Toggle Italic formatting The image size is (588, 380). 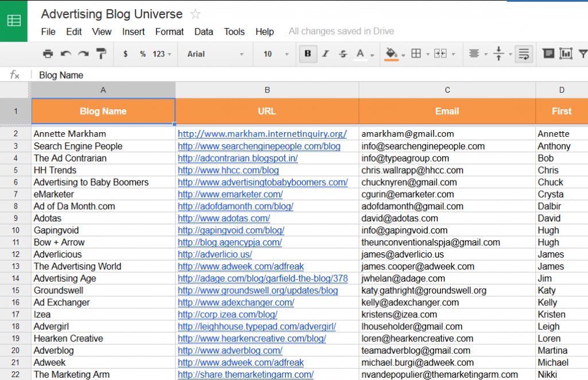click(x=326, y=53)
